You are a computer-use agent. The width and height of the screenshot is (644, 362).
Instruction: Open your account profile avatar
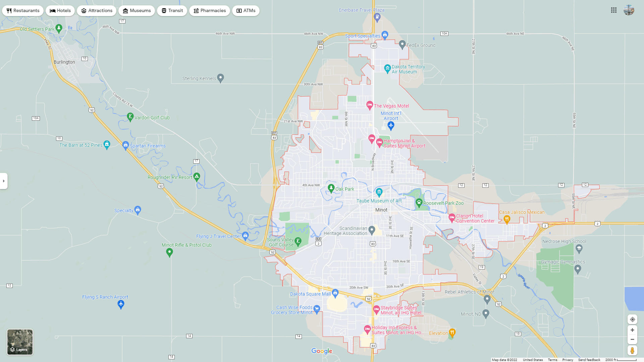point(629,10)
